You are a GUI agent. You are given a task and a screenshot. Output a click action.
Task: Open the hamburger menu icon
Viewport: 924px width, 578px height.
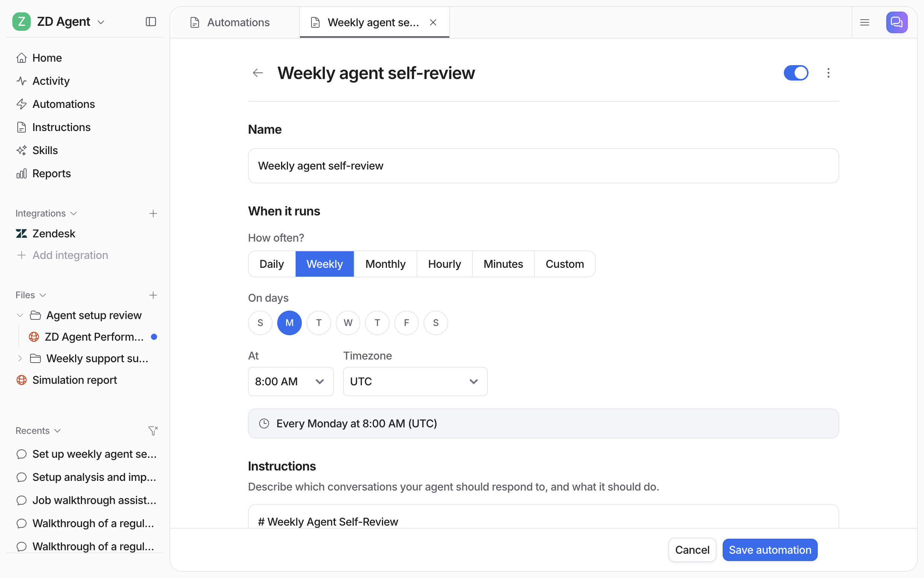tap(865, 22)
